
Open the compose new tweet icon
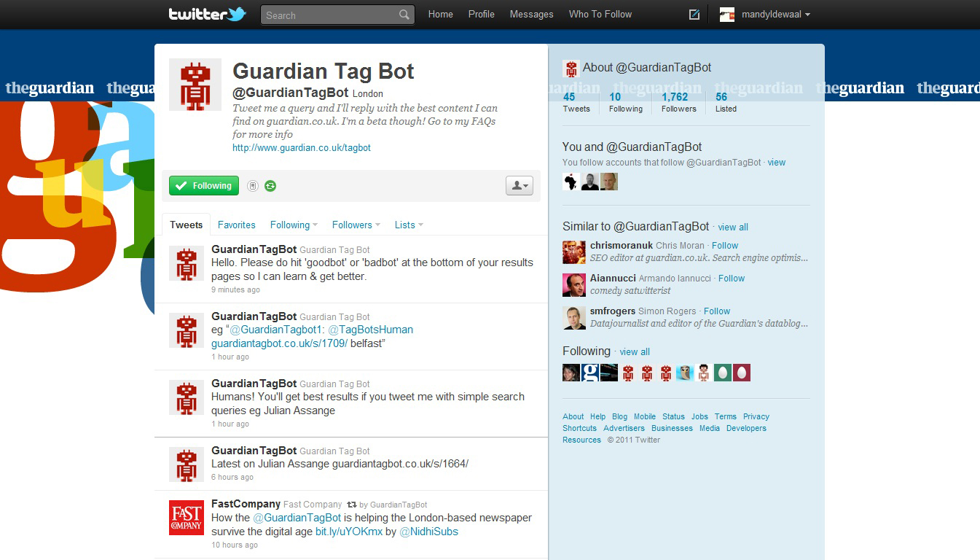tap(694, 15)
